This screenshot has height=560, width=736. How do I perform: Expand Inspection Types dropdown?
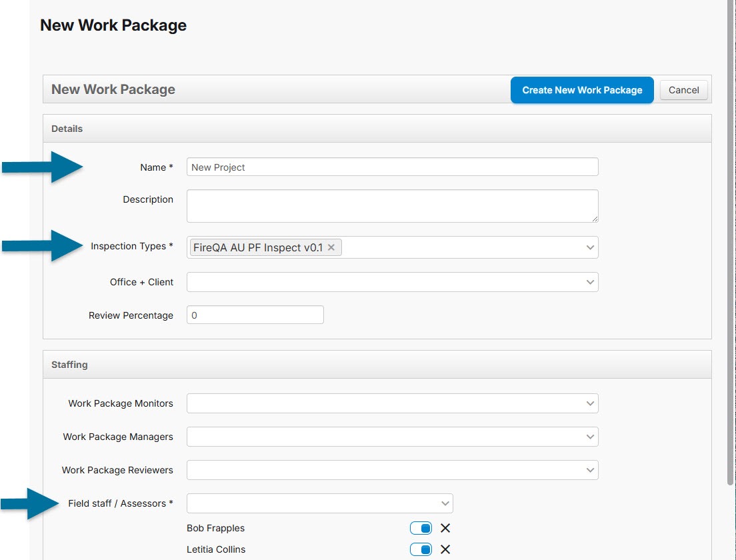click(x=589, y=247)
